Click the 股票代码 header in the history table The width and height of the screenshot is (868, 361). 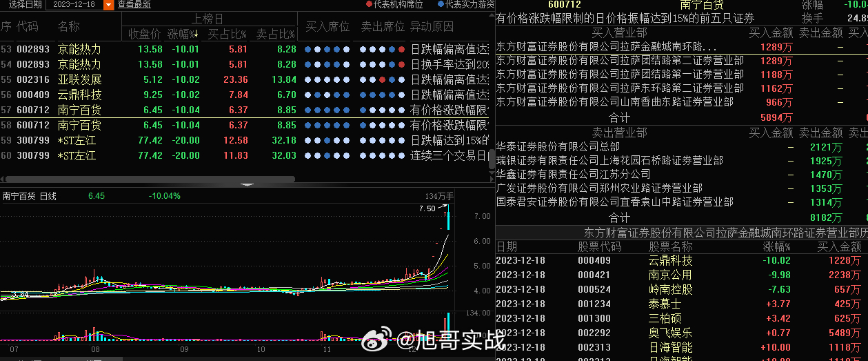(x=599, y=246)
